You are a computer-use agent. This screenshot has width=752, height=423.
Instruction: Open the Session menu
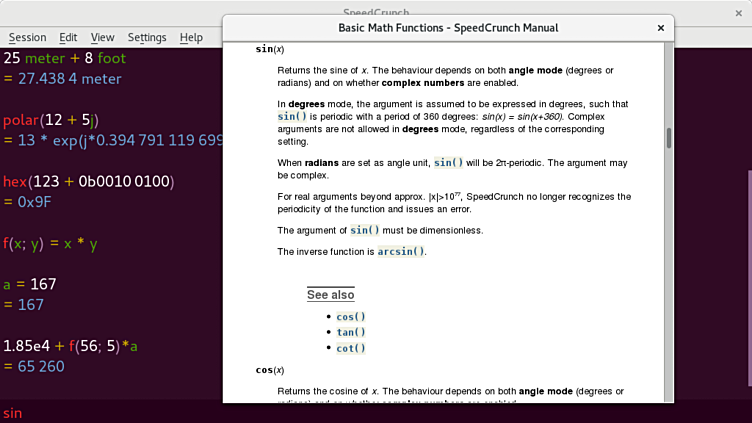[x=27, y=37]
